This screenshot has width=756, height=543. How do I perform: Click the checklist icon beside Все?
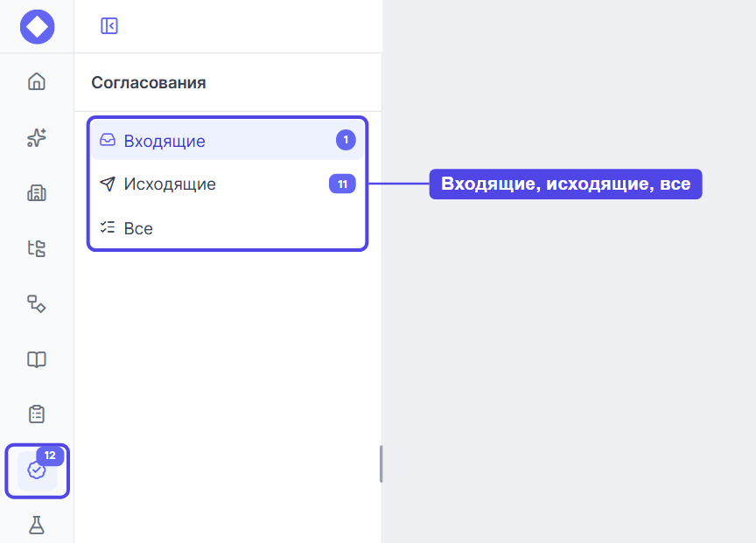[x=108, y=227]
